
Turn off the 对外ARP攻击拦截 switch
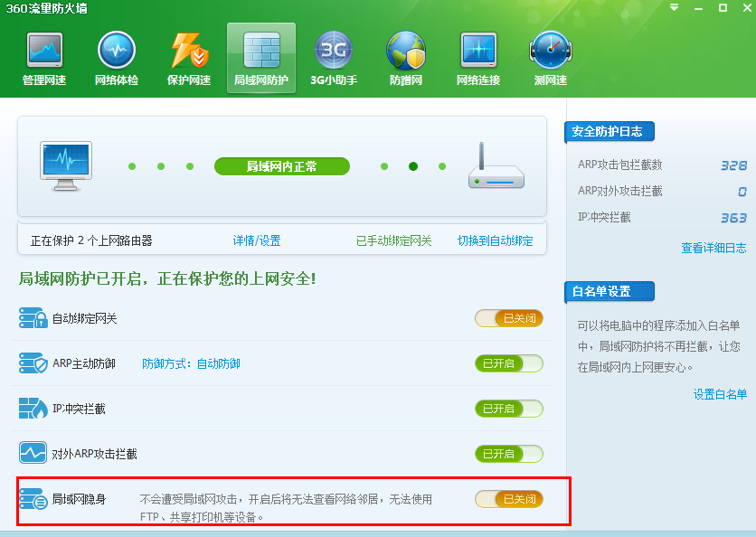508,454
